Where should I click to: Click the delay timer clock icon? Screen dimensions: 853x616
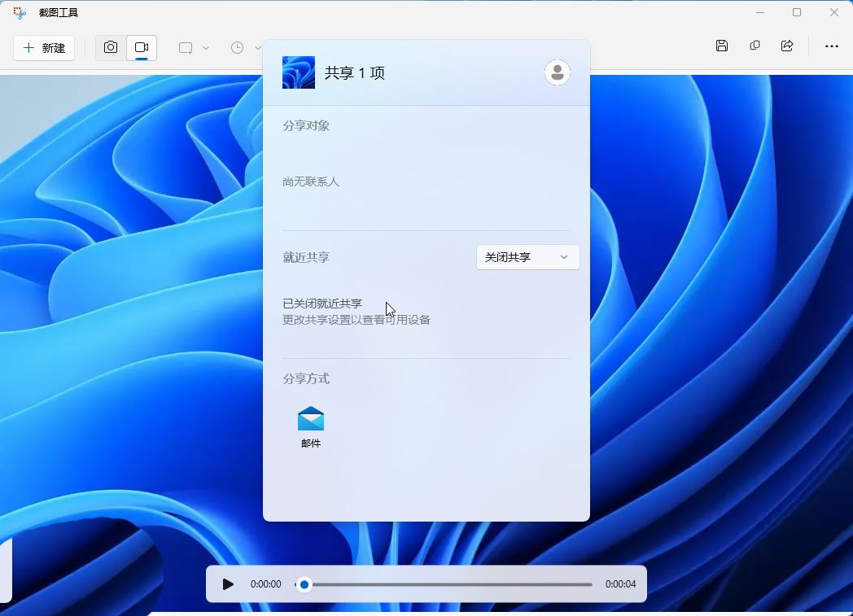tap(237, 48)
